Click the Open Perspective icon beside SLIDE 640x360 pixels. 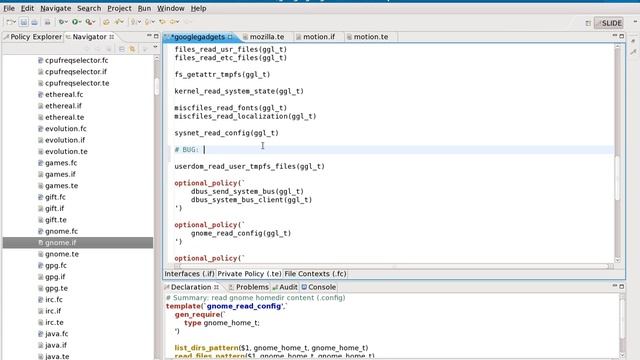click(x=588, y=23)
